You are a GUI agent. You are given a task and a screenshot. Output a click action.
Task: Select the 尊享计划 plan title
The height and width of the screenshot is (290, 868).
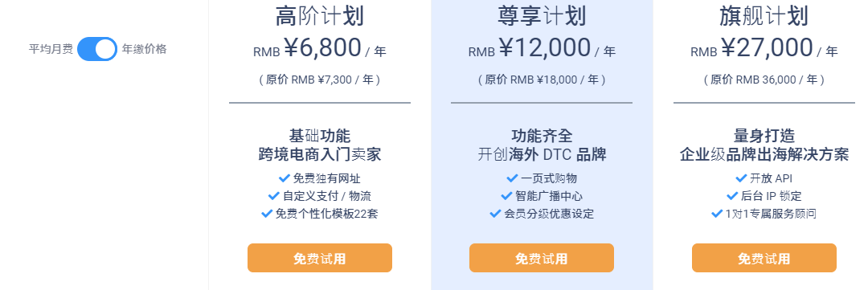pyautogui.click(x=542, y=17)
